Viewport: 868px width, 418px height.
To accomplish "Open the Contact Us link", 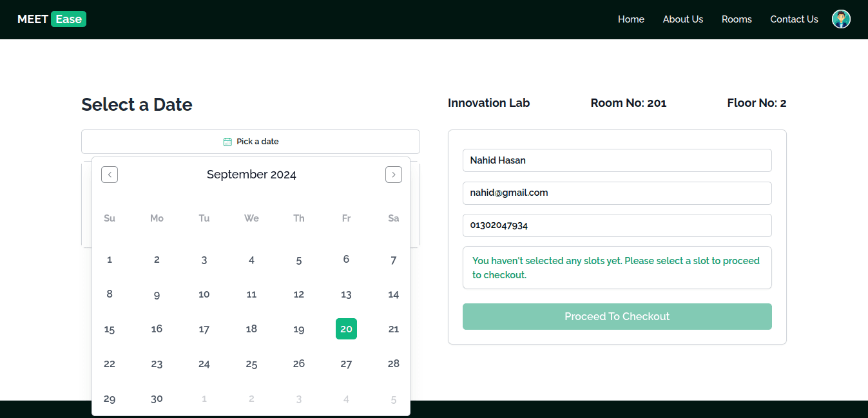I will coord(794,19).
